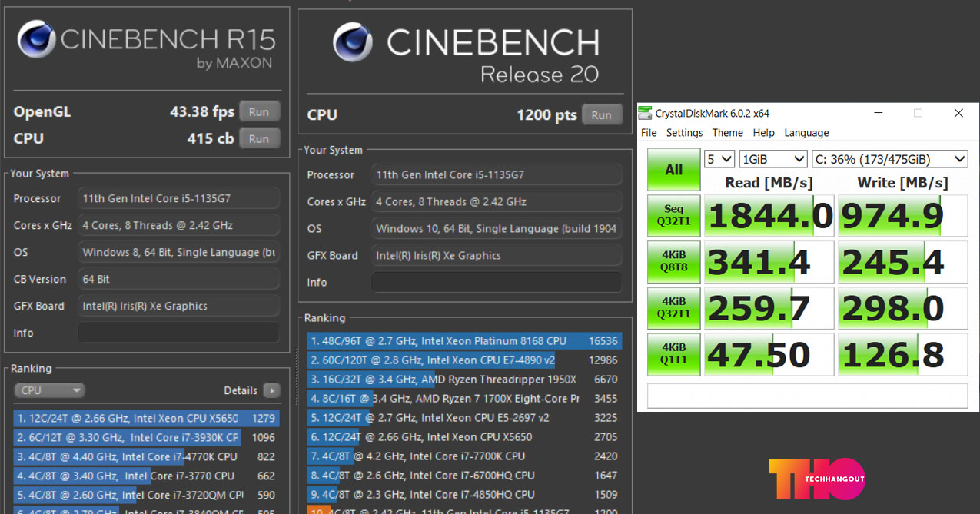The height and width of the screenshot is (514, 980).
Task: Select the Core i7-3720QM ranking row in R15
Action: coord(146,496)
